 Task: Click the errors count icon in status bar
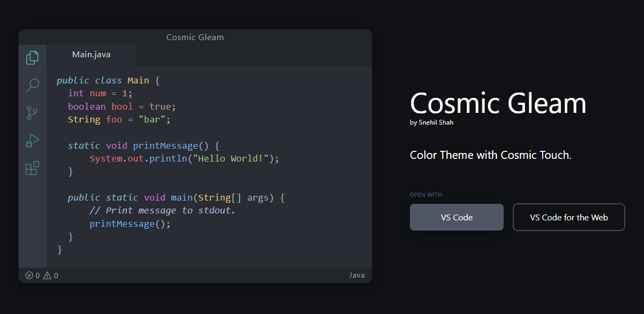29,275
